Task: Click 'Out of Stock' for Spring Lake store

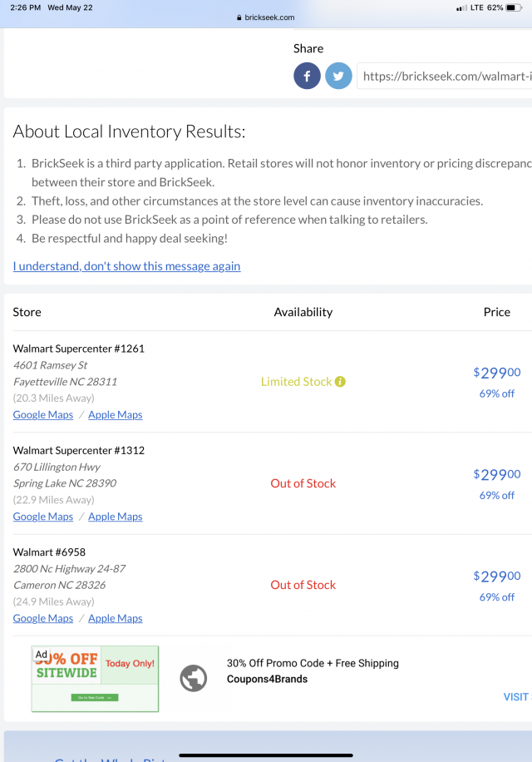Action: coord(303,483)
